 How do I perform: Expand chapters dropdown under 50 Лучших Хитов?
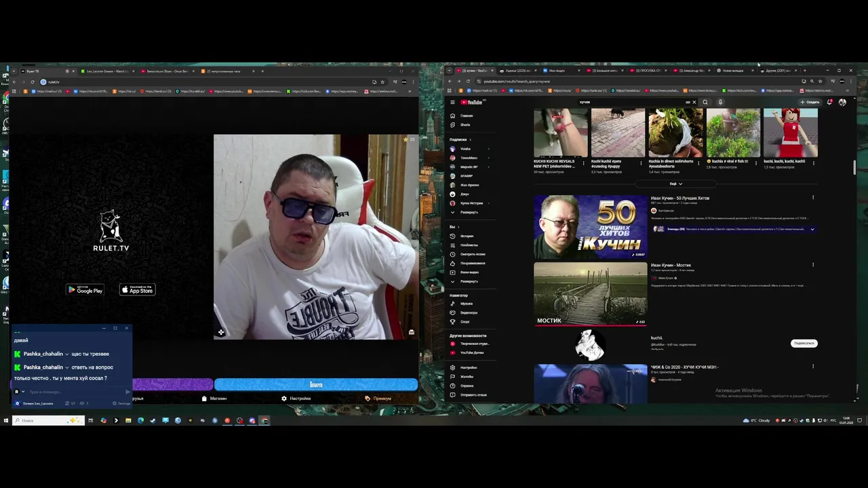(812, 229)
